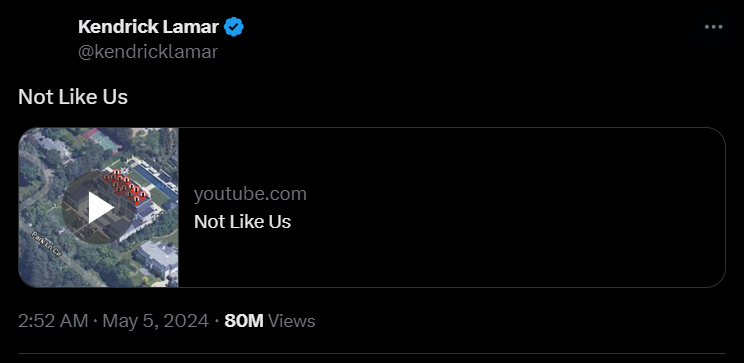Click the white-roofed house at thumbnail bottom
The image size is (744, 363).
[157, 257]
